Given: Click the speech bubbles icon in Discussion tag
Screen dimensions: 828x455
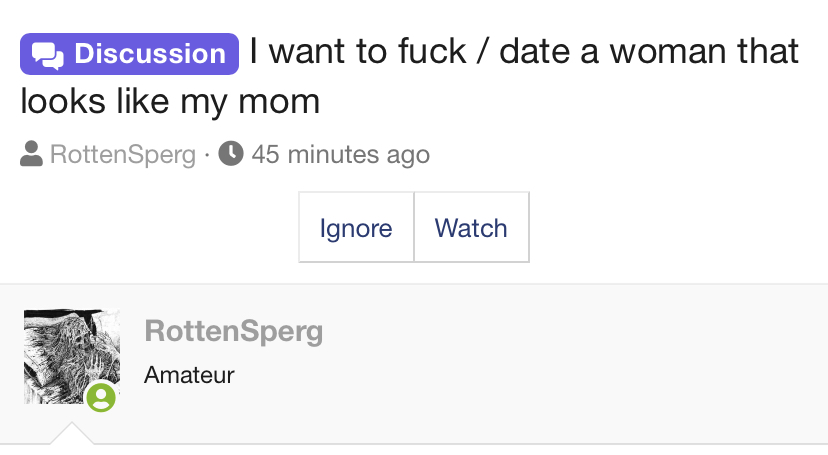Looking at the screenshot, I should 48,55.
